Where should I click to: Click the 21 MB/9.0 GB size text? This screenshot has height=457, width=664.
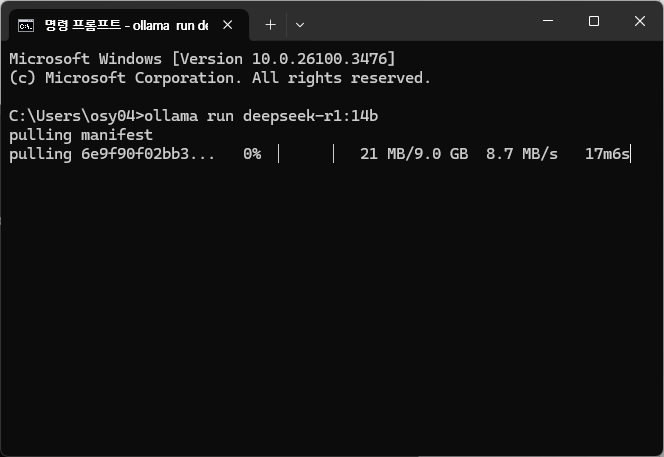tap(414, 154)
